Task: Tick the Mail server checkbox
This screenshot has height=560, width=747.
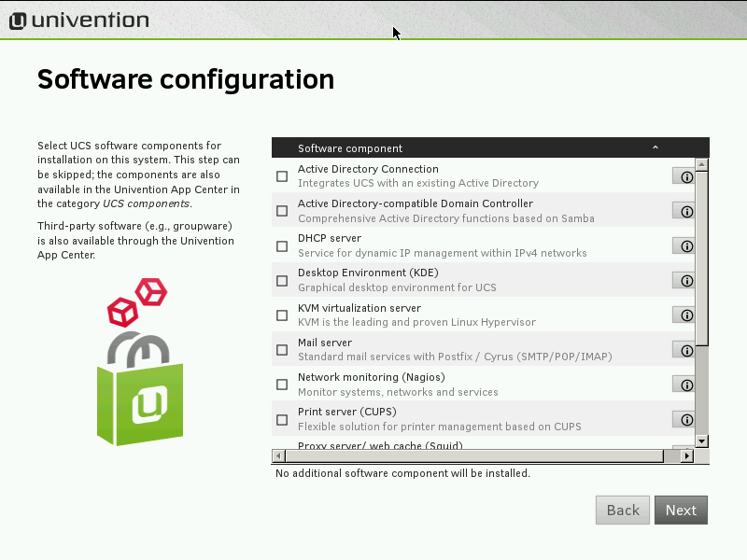Action: [x=282, y=351]
